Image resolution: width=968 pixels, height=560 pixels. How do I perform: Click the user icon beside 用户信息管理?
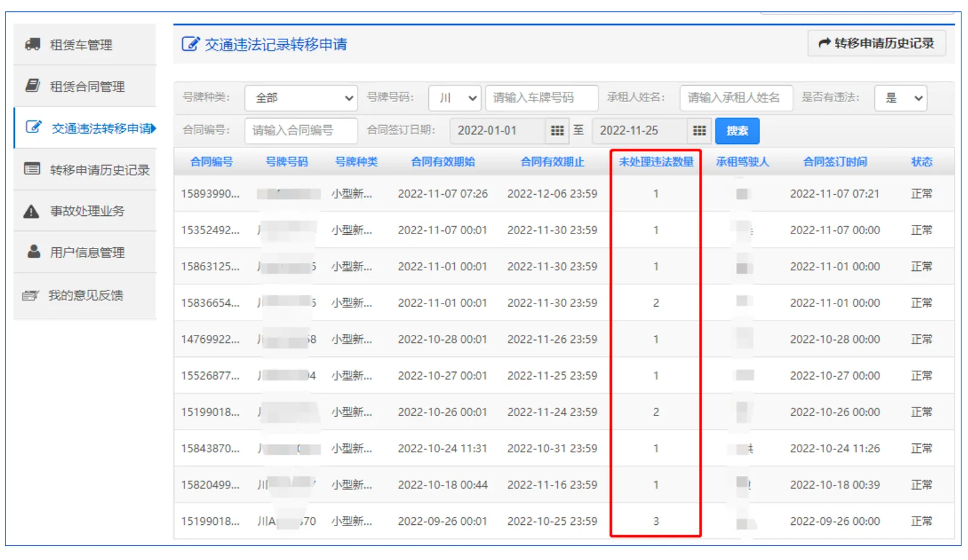click(34, 251)
